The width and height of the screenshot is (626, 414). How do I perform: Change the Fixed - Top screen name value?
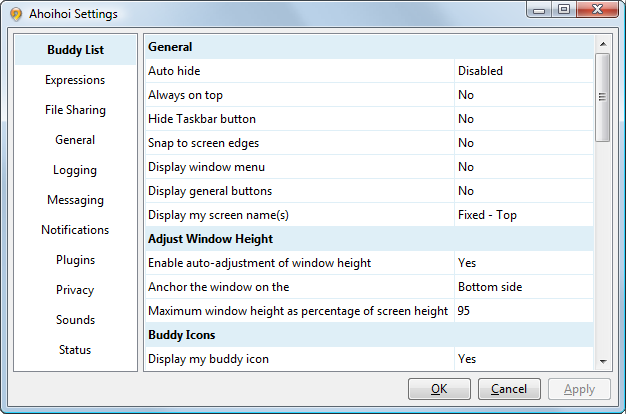click(524, 215)
